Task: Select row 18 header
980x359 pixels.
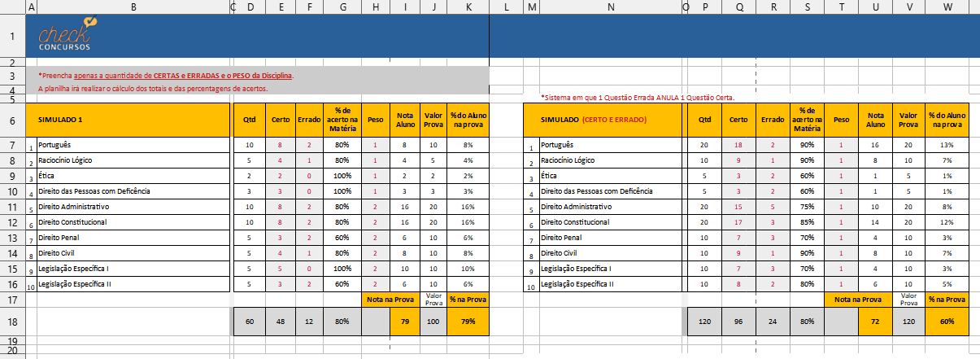Action: coord(12,322)
